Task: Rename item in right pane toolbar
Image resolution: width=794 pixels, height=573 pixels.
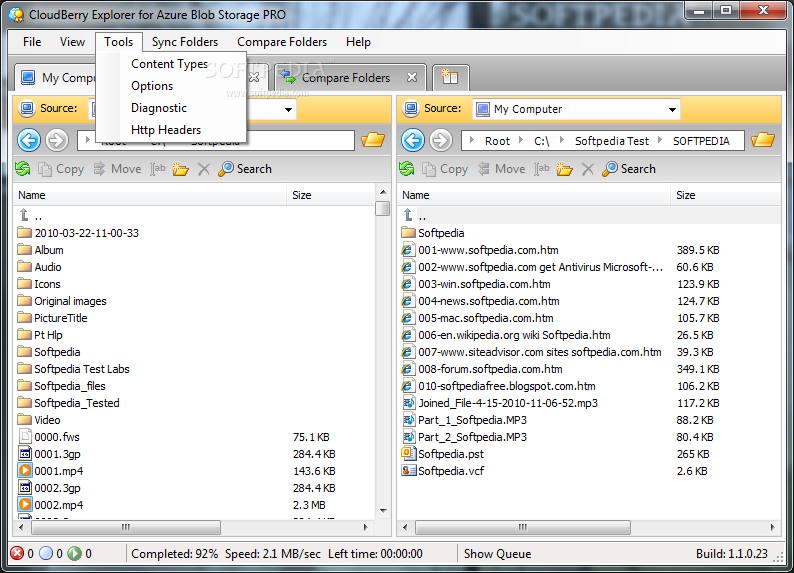Action: [541, 169]
